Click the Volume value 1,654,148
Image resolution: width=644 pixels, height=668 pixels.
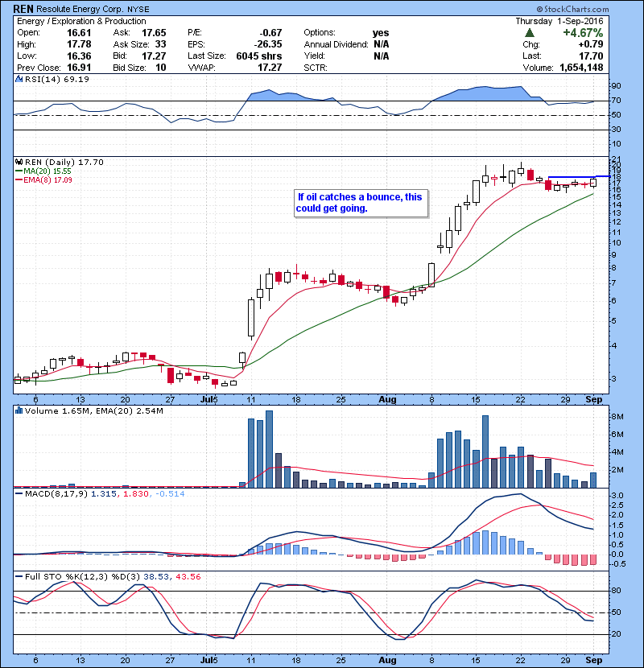[581, 68]
